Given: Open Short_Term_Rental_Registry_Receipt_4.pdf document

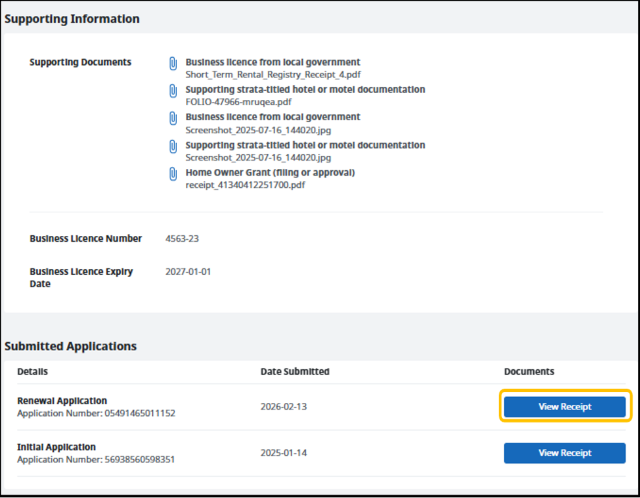Looking at the screenshot, I should tap(273, 75).
